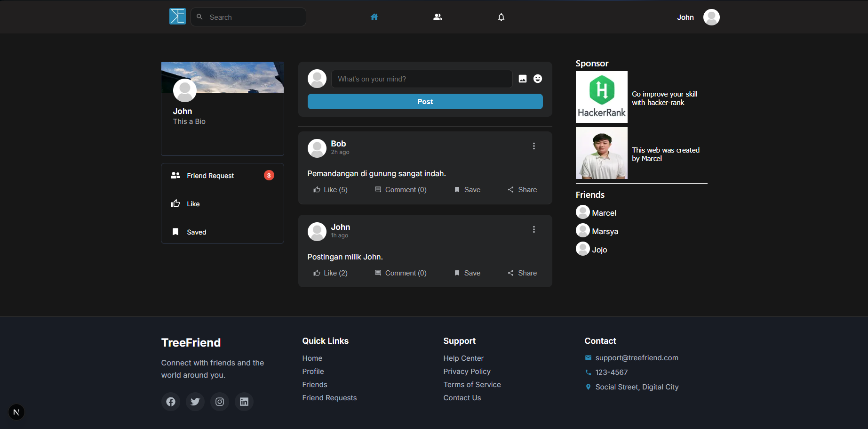
Task: Toggle Like on John's post
Action: [x=330, y=273]
